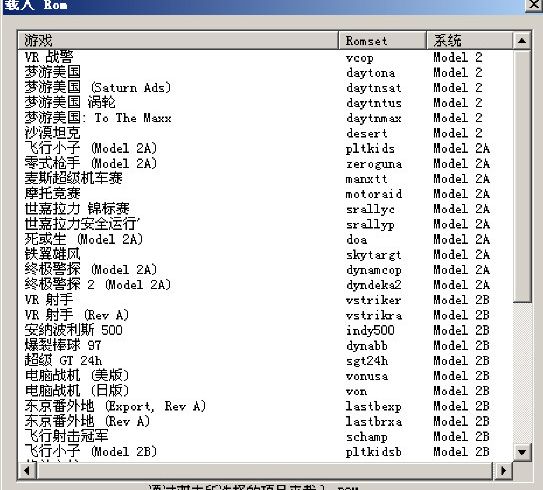Click the skytargt romset cell
The image size is (543, 490).
tap(374, 255)
